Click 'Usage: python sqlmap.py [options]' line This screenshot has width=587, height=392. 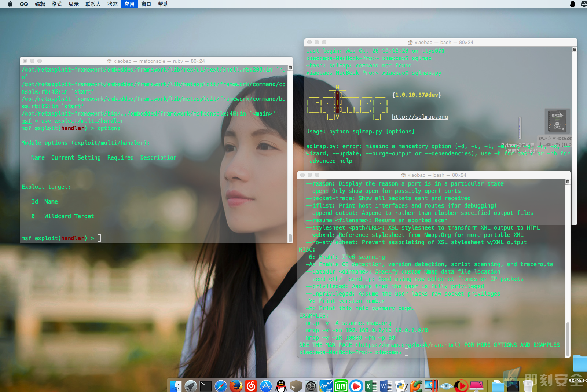(360, 132)
